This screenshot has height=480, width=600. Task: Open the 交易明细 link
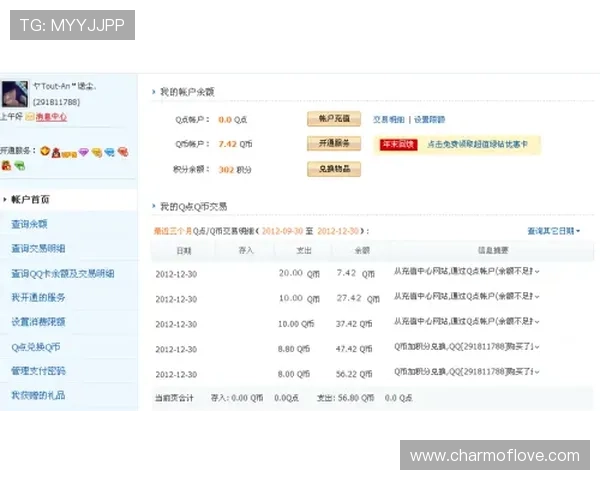click(x=389, y=120)
